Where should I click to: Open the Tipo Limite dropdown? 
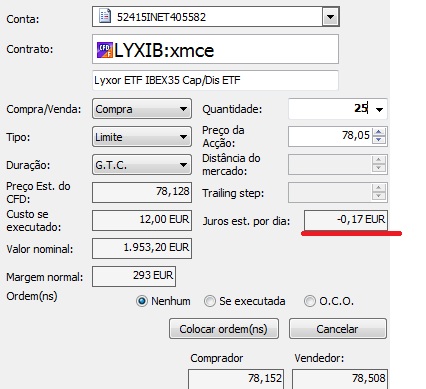142,137
